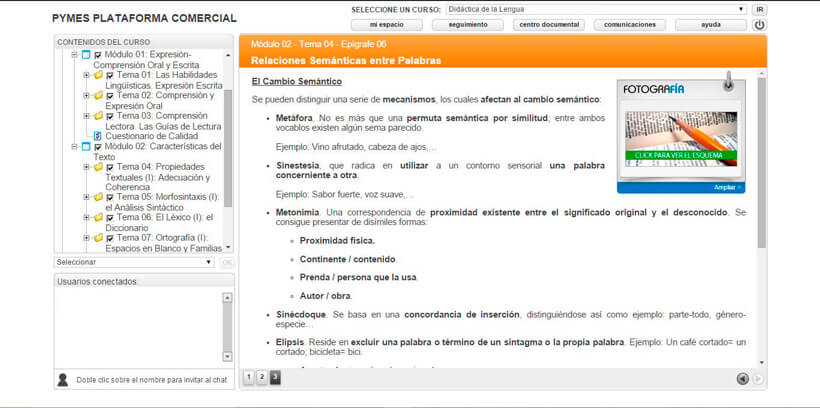Expand the Tema 07 tree node

[86, 238]
